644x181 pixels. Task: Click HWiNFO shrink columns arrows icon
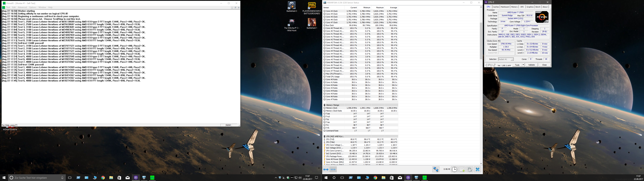(x=333, y=169)
